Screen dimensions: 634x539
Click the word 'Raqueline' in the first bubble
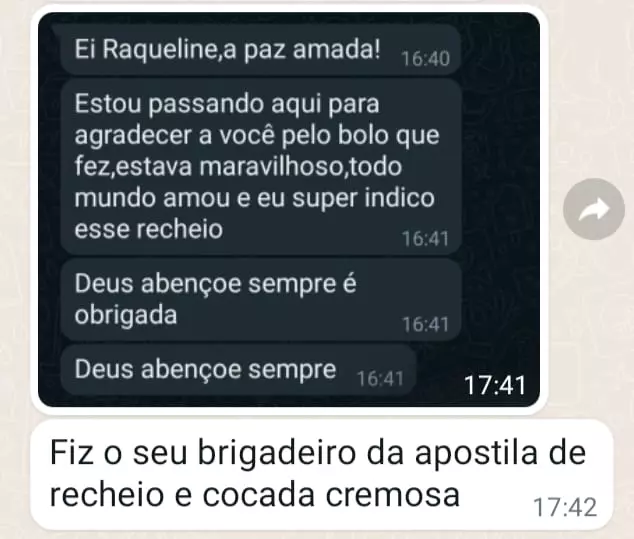(159, 50)
